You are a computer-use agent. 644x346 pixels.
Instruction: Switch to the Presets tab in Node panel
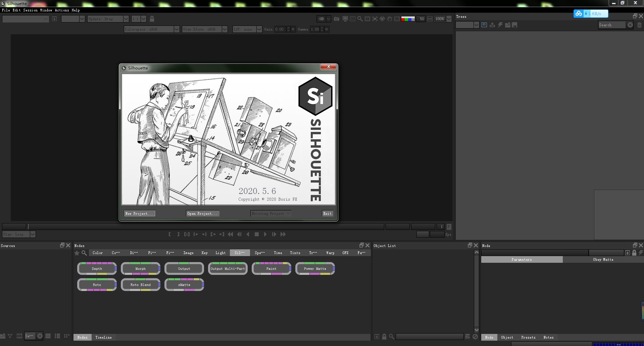(528, 337)
